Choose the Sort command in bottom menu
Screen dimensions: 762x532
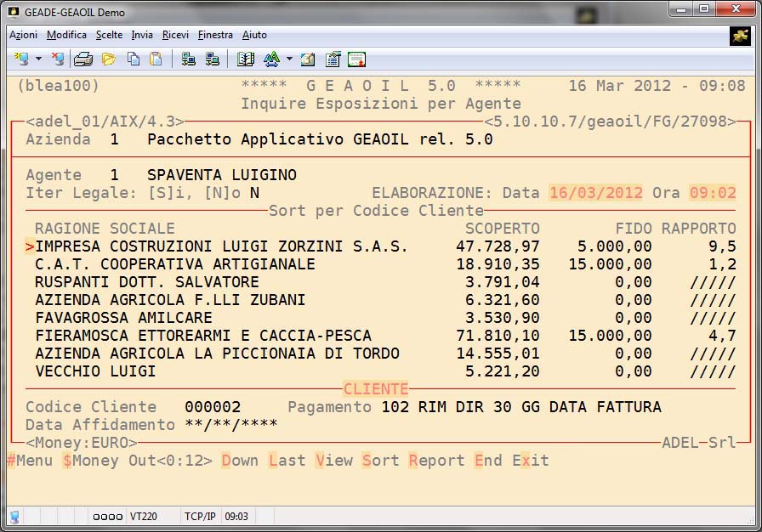[x=380, y=461]
